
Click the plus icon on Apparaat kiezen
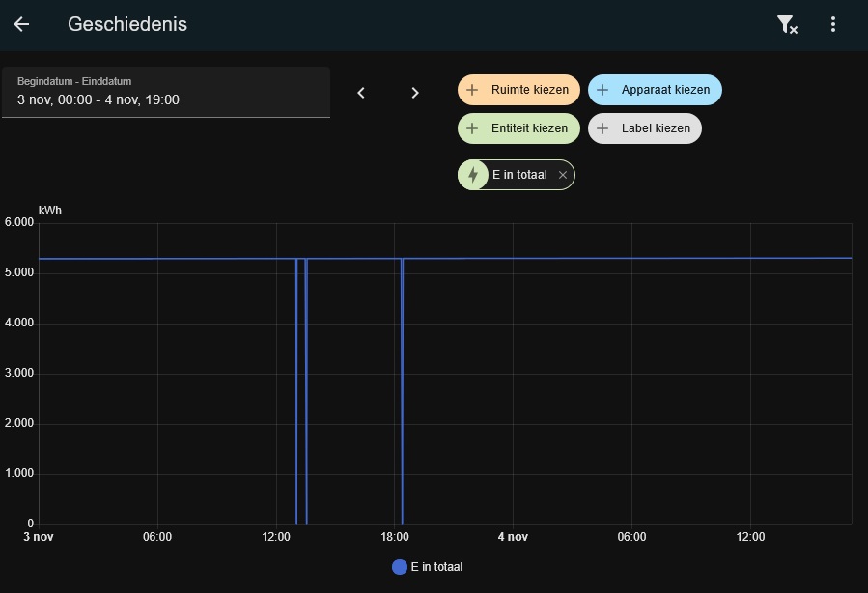602,90
